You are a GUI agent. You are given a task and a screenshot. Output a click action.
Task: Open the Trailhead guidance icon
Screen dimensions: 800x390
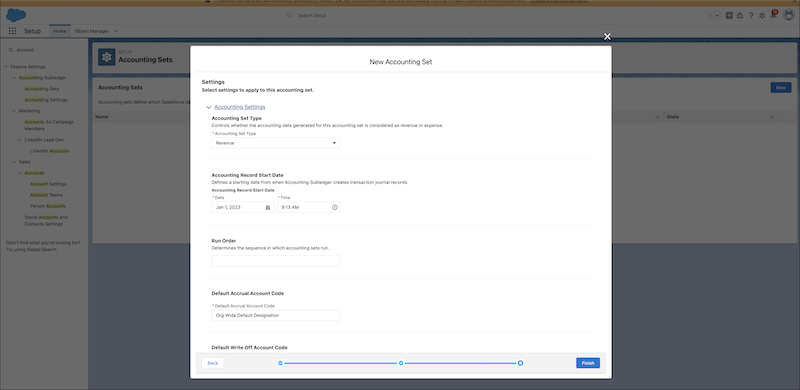coord(740,16)
